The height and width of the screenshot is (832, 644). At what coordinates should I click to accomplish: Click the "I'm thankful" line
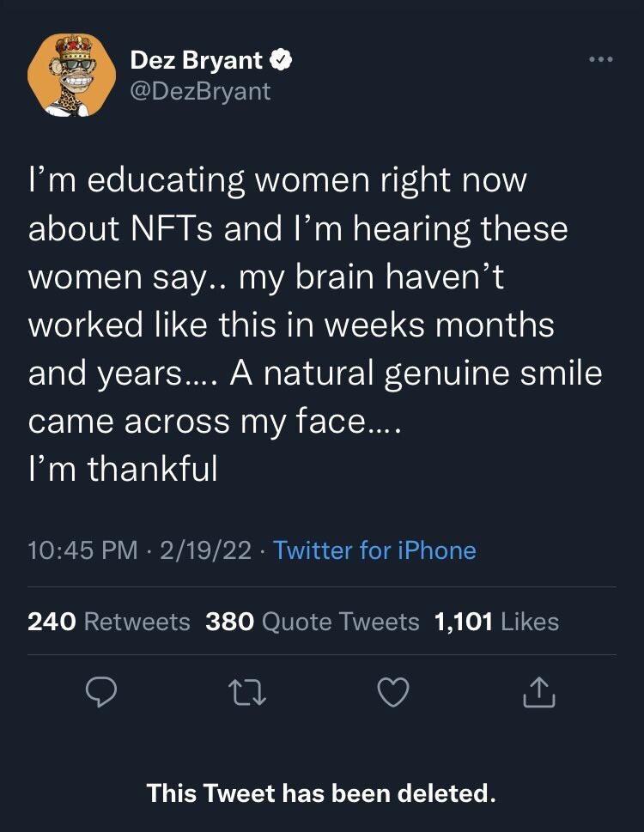click(x=123, y=469)
